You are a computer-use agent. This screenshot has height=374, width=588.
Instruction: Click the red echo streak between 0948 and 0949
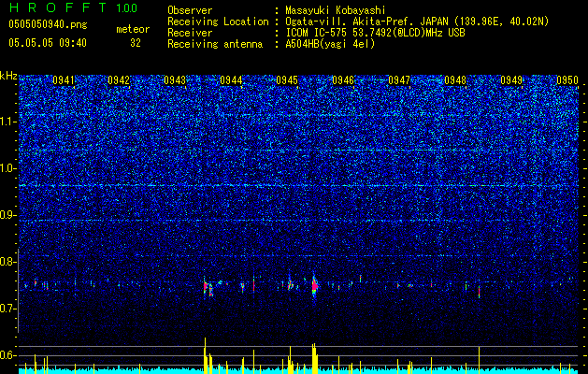tap(480, 292)
